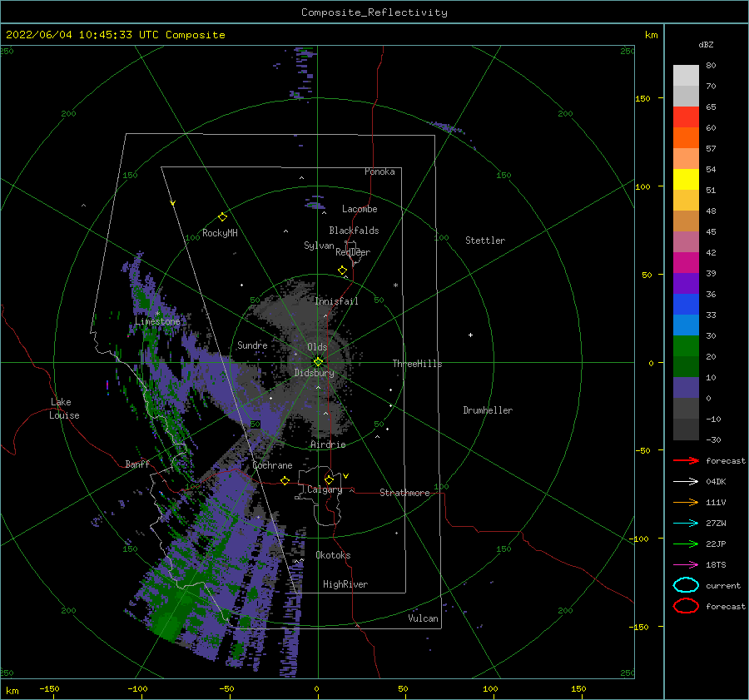Click the Drumheller map label
The image size is (749, 700).
[488, 410]
